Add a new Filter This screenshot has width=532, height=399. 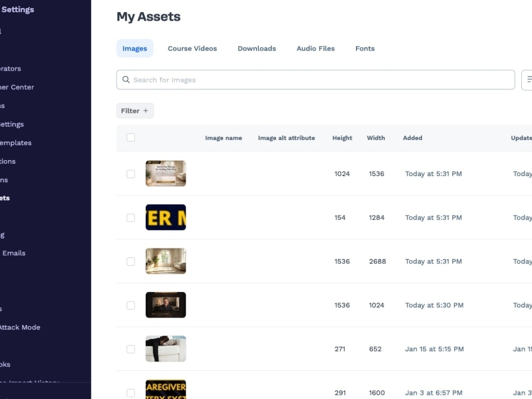click(x=135, y=111)
